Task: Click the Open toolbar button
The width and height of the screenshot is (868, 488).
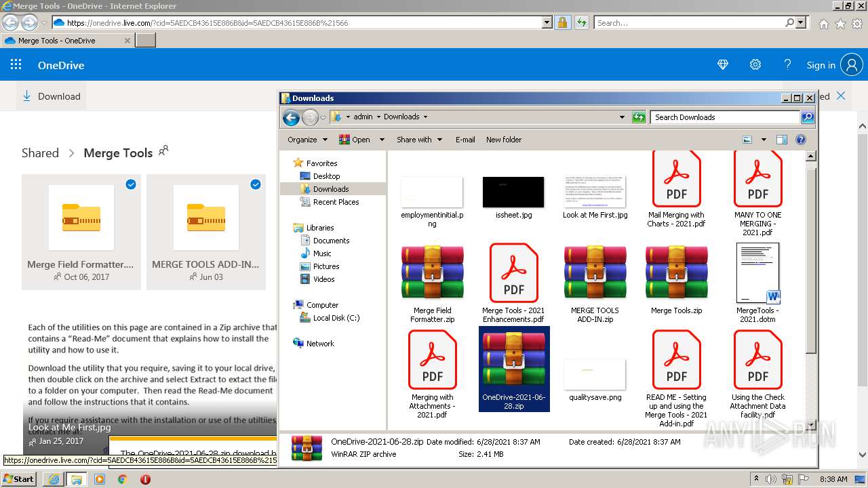Action: pos(355,140)
